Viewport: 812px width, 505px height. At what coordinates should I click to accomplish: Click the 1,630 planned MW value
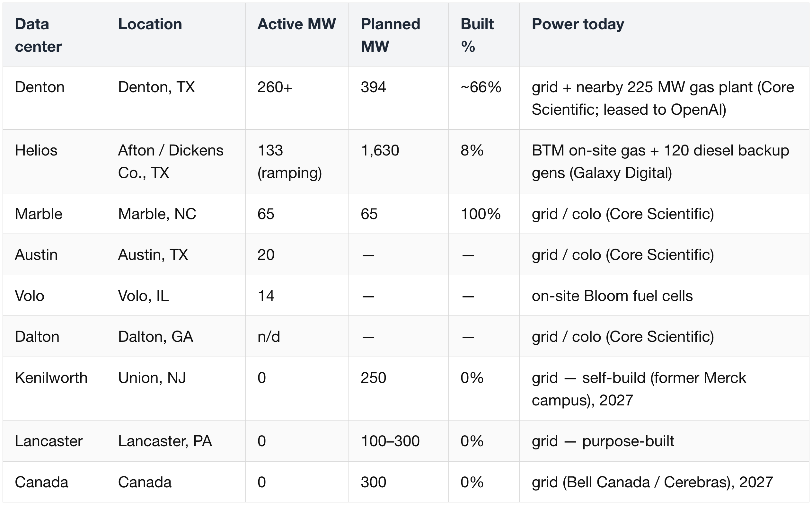[x=380, y=150]
